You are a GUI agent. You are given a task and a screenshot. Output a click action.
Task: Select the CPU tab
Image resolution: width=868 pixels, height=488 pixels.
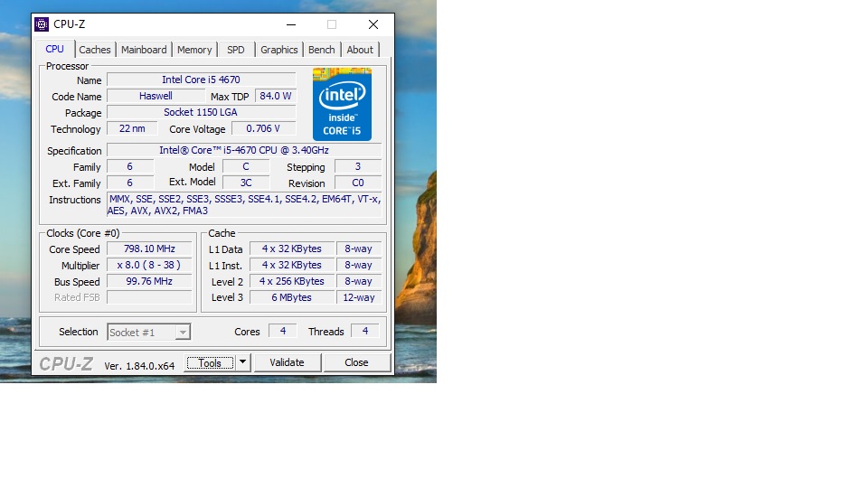[x=55, y=49]
